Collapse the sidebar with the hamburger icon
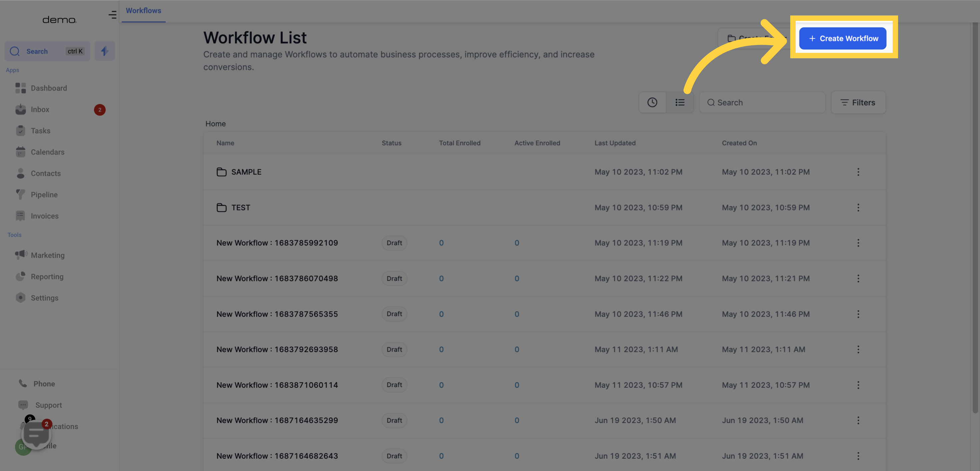 (112, 15)
